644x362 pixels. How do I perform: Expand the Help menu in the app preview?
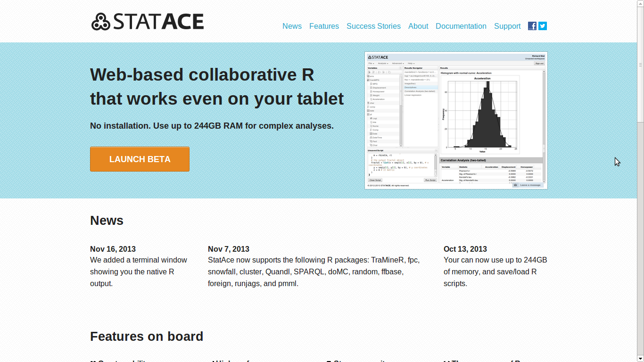coord(411,63)
